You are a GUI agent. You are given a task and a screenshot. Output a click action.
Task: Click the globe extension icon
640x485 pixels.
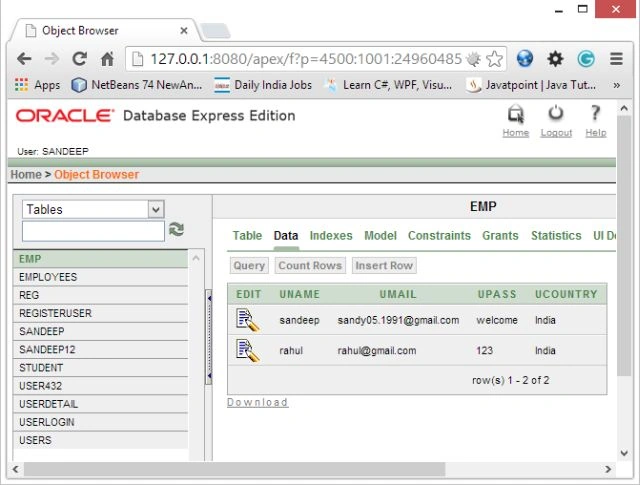click(525, 59)
